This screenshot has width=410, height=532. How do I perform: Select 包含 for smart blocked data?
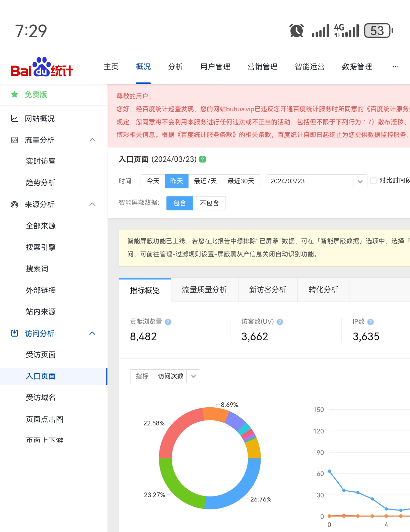point(180,203)
